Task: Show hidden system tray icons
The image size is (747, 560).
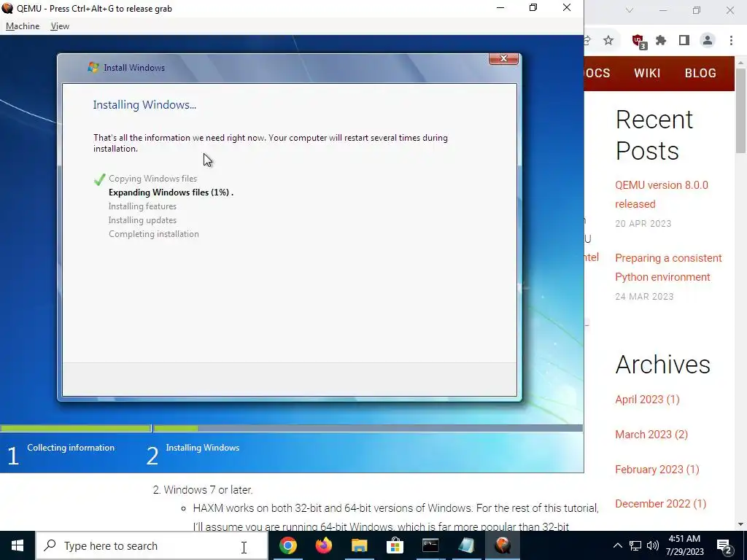Action: pos(617,545)
